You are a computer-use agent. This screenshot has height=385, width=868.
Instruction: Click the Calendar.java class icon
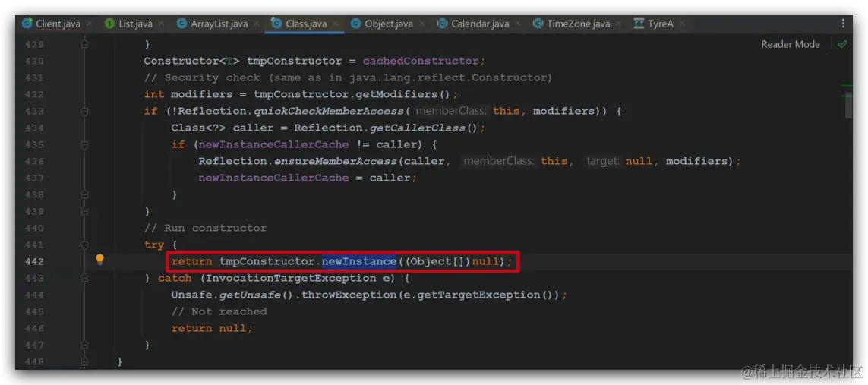[442, 24]
